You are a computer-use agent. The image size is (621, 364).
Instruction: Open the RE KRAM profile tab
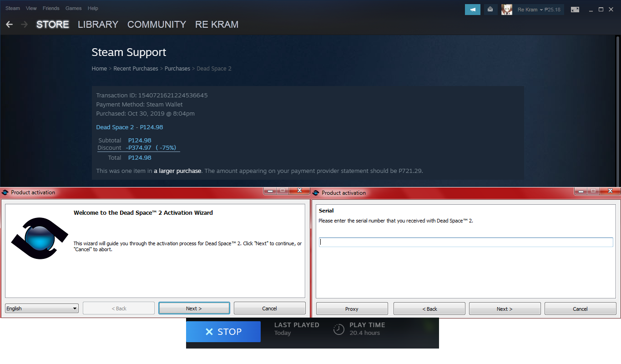[x=217, y=25]
